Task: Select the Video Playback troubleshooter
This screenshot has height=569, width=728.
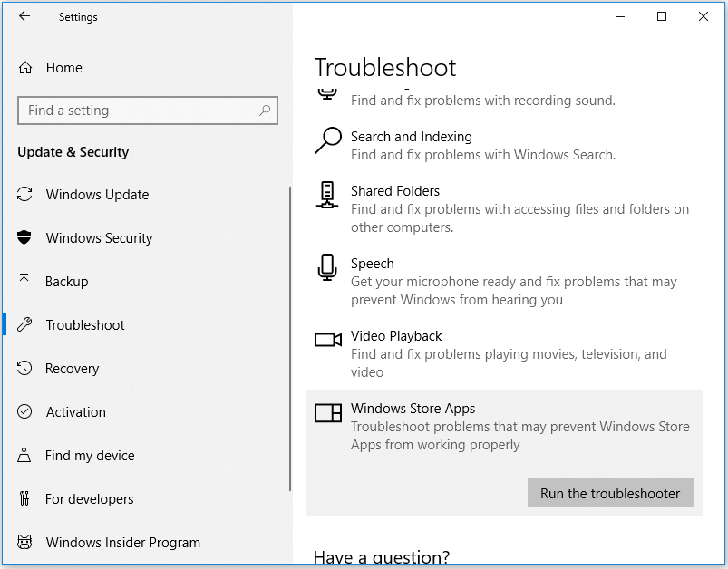Action: click(396, 336)
